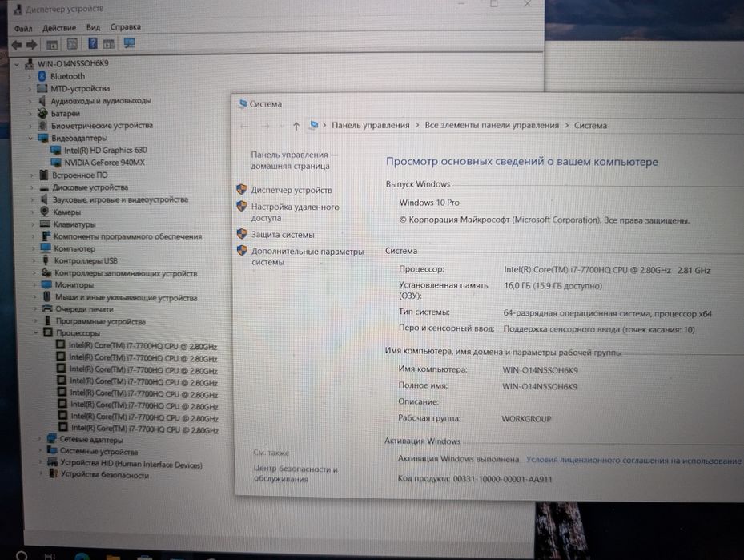Open Дополнительные параметры системы link

pyautogui.click(x=307, y=256)
